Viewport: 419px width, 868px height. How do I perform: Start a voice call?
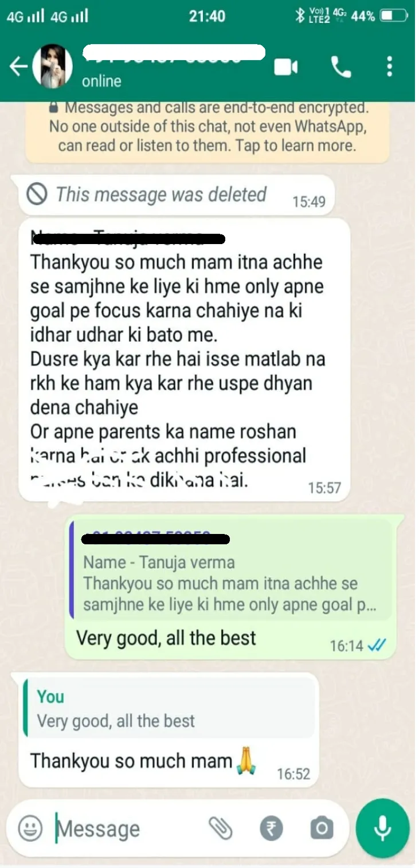click(341, 68)
